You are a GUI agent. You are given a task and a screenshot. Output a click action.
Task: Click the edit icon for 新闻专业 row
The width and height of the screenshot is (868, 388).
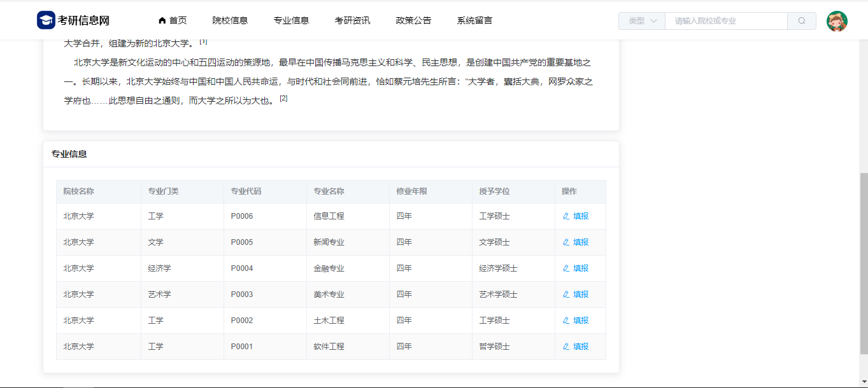click(566, 242)
